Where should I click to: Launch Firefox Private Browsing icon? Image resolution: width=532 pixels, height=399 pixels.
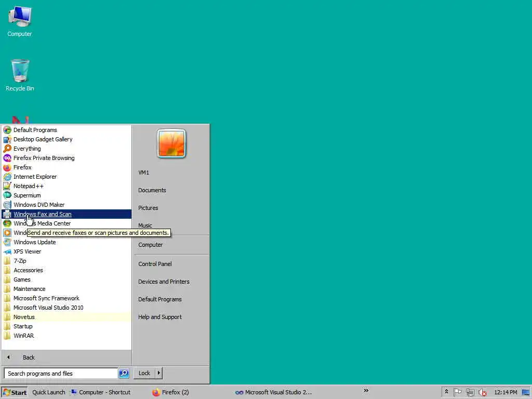click(x=7, y=158)
